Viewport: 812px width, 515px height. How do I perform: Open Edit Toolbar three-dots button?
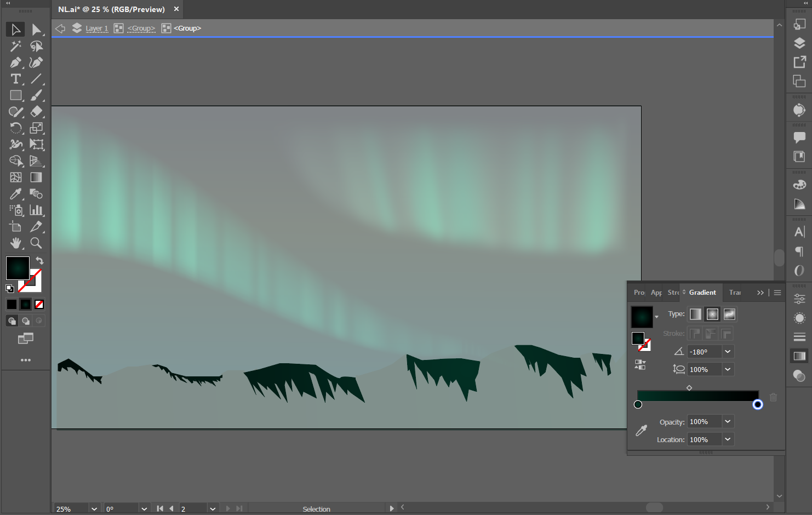pos(26,360)
